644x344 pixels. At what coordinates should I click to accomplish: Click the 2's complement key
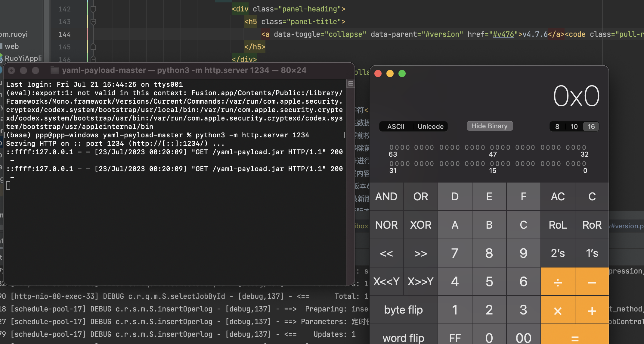click(558, 253)
